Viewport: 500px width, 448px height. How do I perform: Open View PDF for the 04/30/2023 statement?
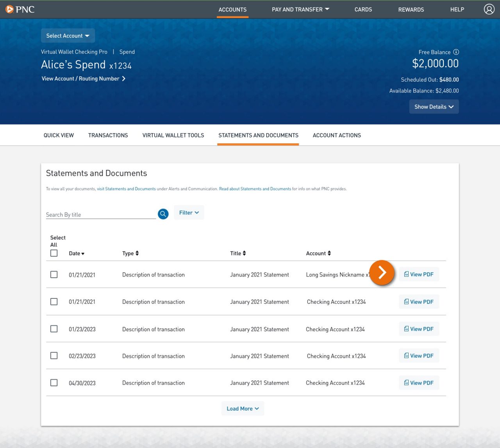(419, 382)
